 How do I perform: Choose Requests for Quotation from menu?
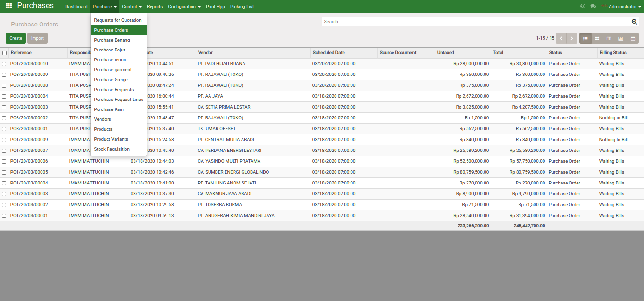click(x=117, y=20)
